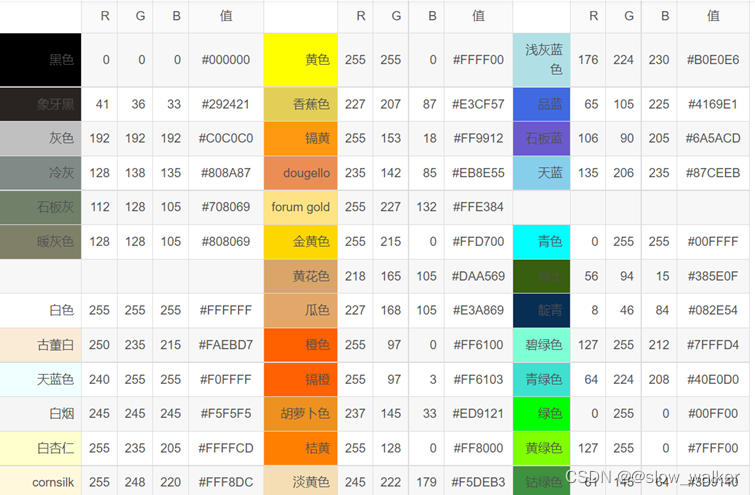755x495 pixels.
Task: Click the 胡萝卜色 carrot swatch
Action: coord(300,414)
